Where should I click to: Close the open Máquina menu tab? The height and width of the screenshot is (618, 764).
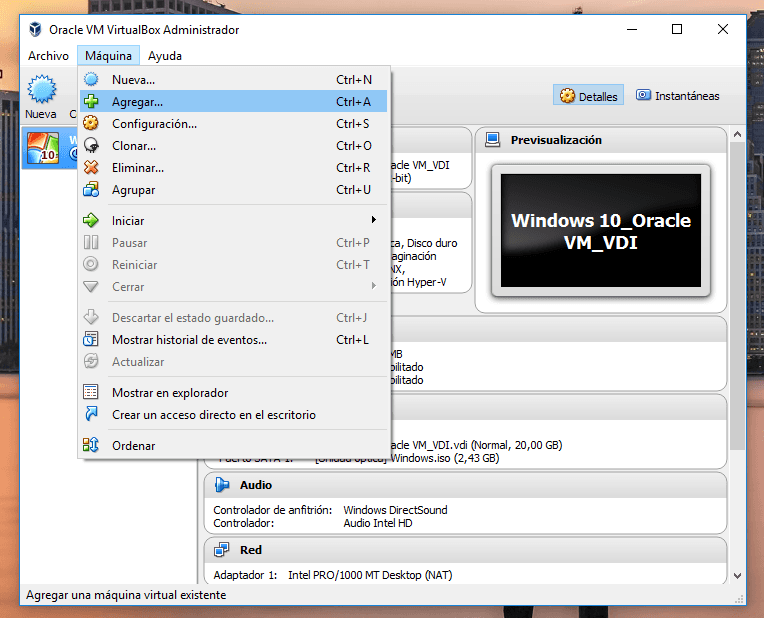pyautogui.click(x=108, y=56)
